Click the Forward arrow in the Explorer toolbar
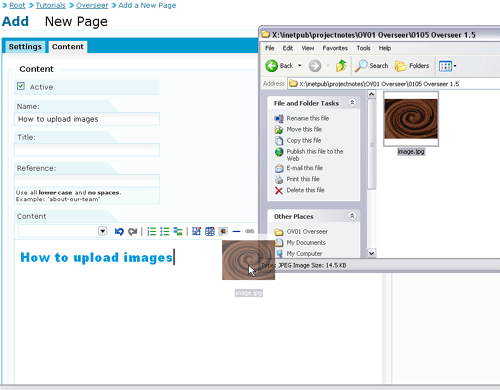 tap(315, 66)
